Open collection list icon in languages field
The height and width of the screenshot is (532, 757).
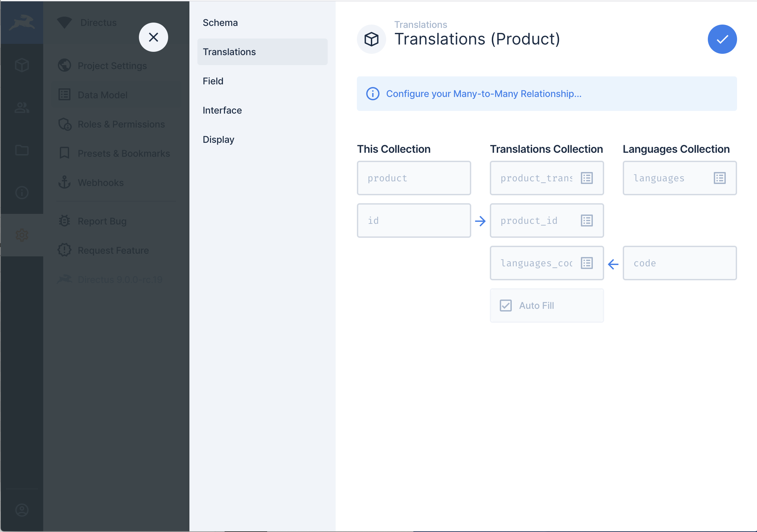[x=720, y=178]
